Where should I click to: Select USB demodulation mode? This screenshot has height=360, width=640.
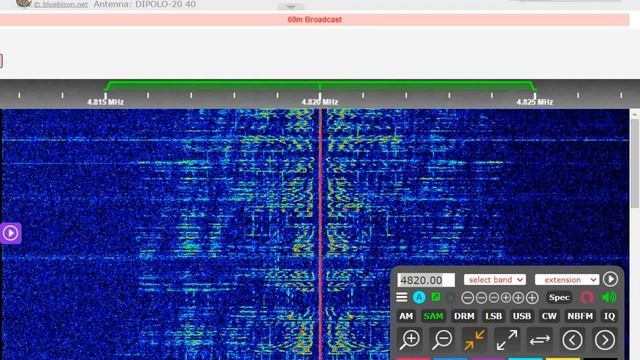click(522, 316)
